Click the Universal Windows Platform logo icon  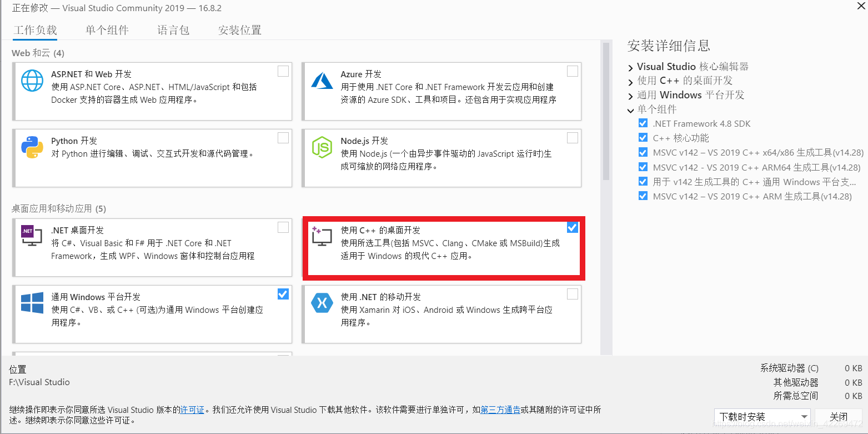click(x=32, y=303)
